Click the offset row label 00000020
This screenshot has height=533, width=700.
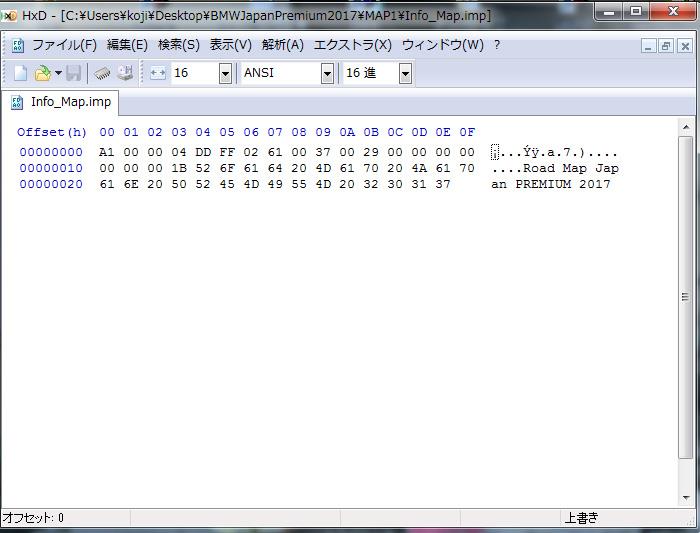51,184
